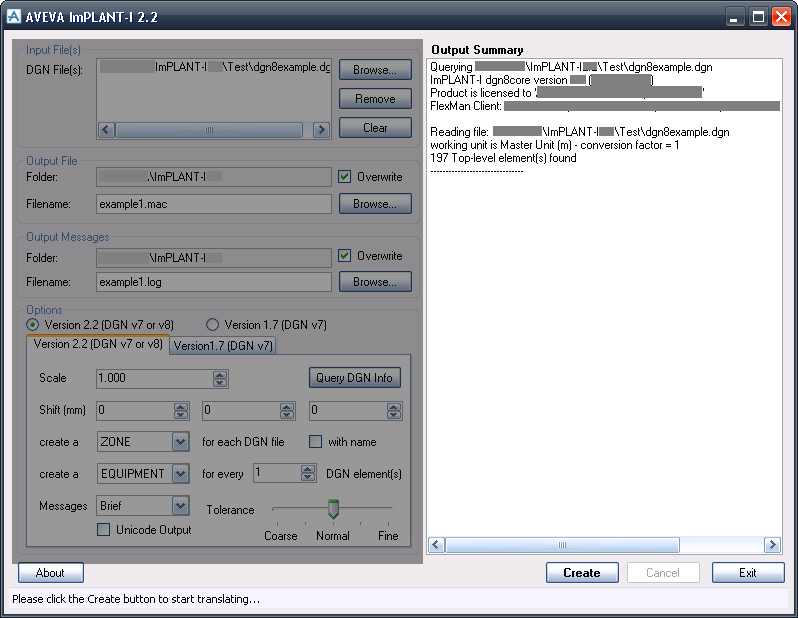
Task: Click the Output File Filename field example1.mac
Action: tap(214, 204)
